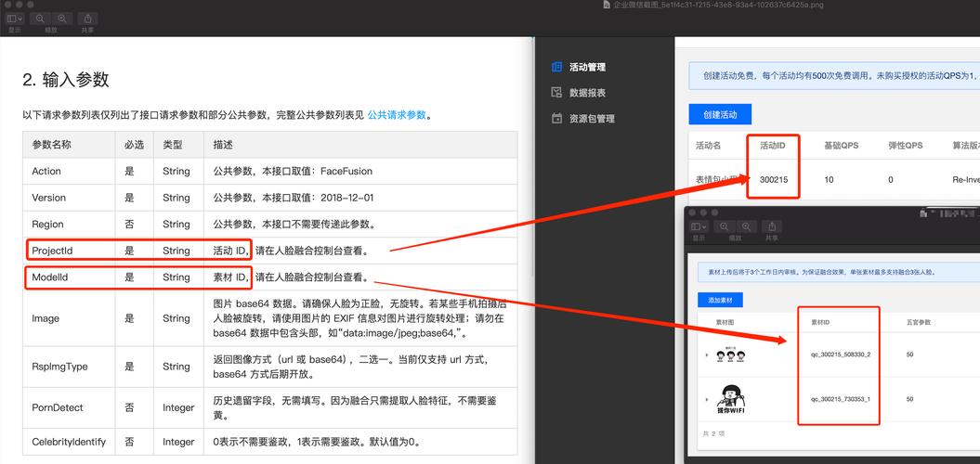Click the value 50 in the qc_300215_508330_2 row
The height and width of the screenshot is (464, 980).
click(909, 354)
